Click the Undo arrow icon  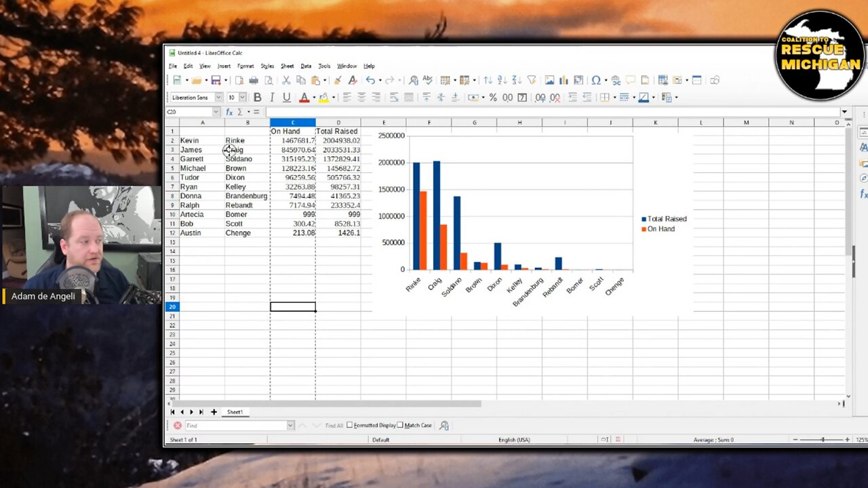click(x=370, y=81)
